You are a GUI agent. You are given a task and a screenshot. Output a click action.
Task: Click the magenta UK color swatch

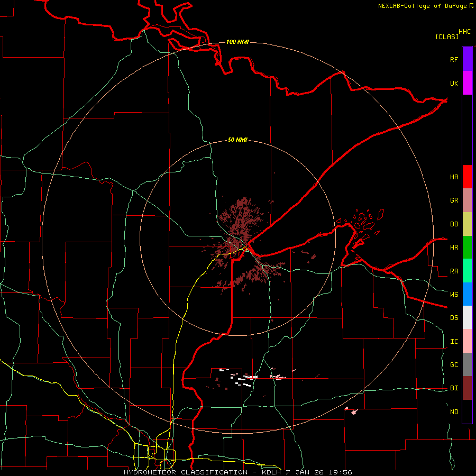point(467,83)
